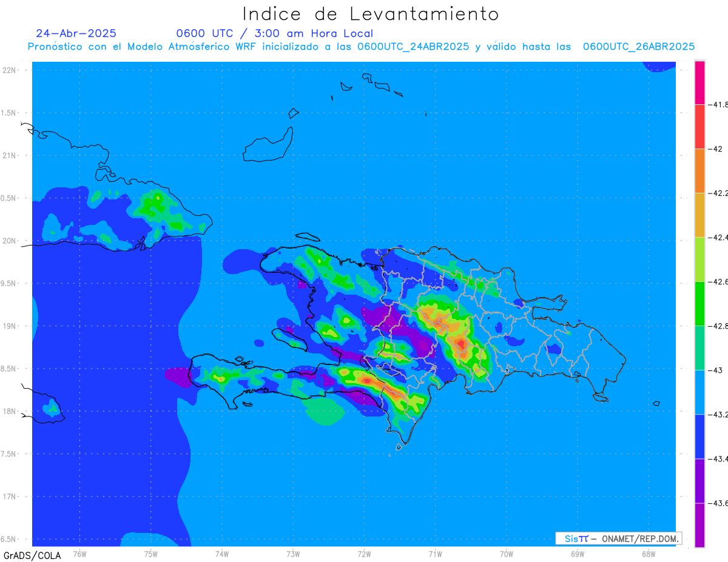
Task: Pick the royal blue segment below -43.2
Action: click(699, 436)
